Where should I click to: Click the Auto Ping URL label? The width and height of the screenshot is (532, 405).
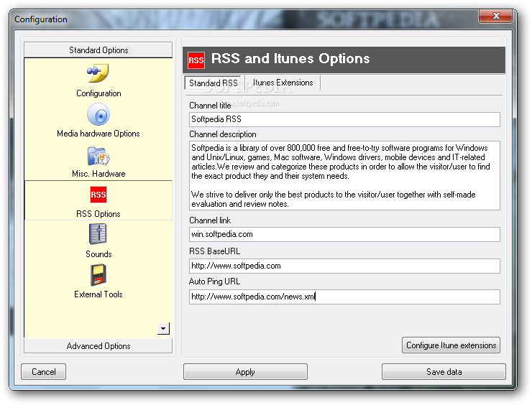click(214, 281)
